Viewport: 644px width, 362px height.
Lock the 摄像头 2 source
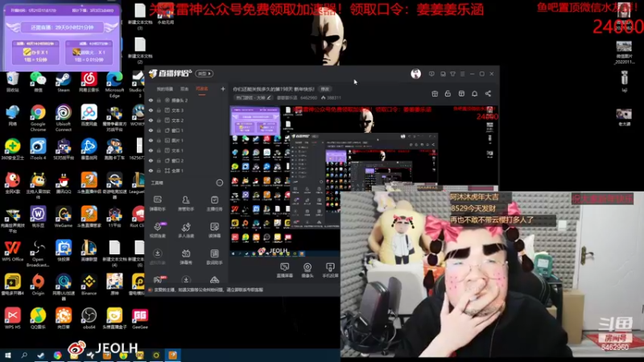click(x=159, y=100)
